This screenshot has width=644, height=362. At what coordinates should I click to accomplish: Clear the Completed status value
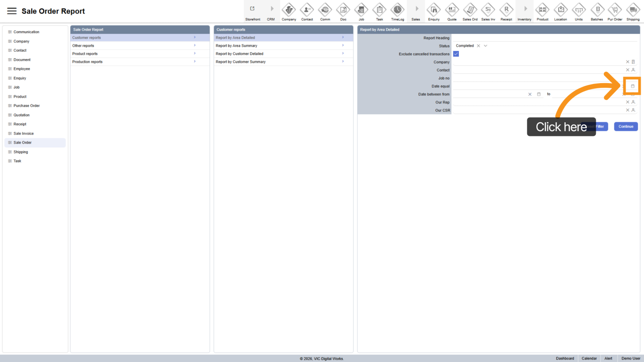[478, 46]
